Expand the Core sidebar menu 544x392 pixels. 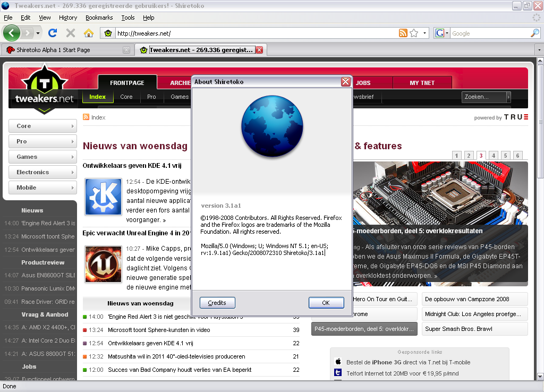click(x=42, y=126)
